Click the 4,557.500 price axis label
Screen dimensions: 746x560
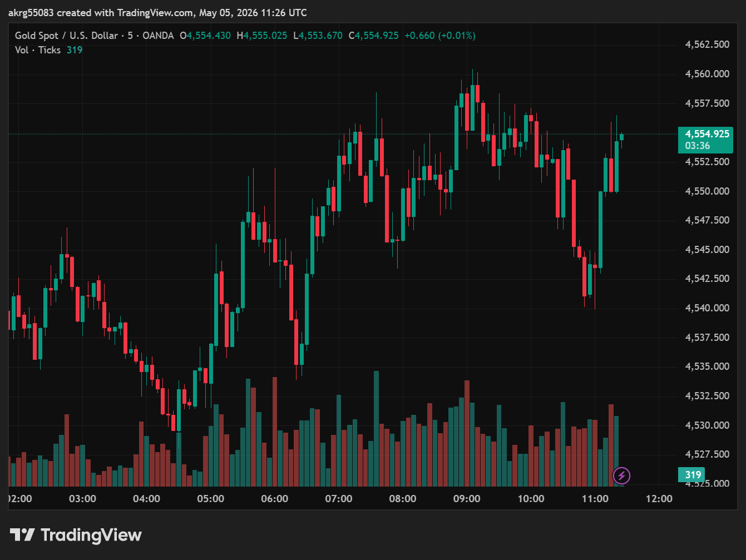707,103
